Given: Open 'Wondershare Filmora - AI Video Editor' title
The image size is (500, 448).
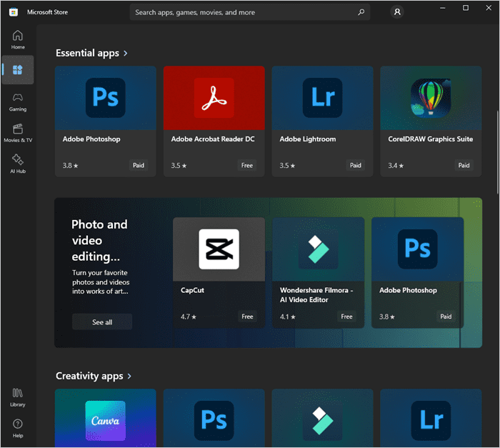Looking at the screenshot, I should (316, 295).
